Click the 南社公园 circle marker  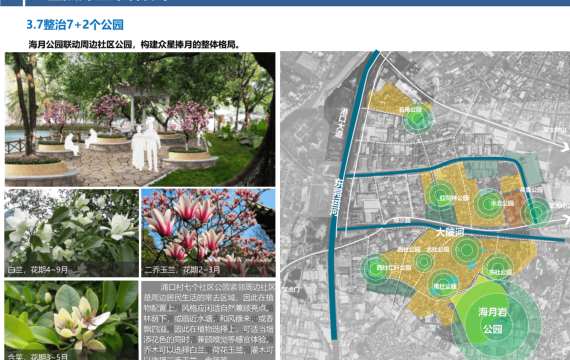click(x=443, y=284)
